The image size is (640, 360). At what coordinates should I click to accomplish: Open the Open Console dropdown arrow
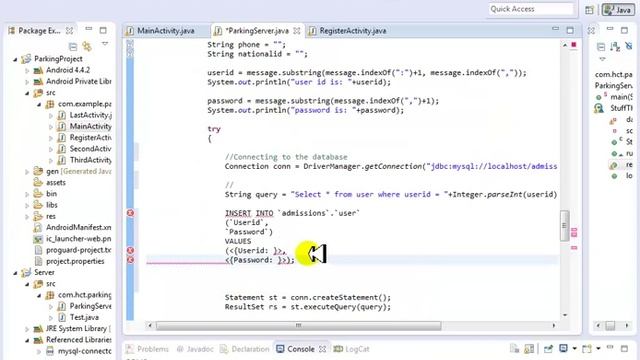click(x=598, y=349)
